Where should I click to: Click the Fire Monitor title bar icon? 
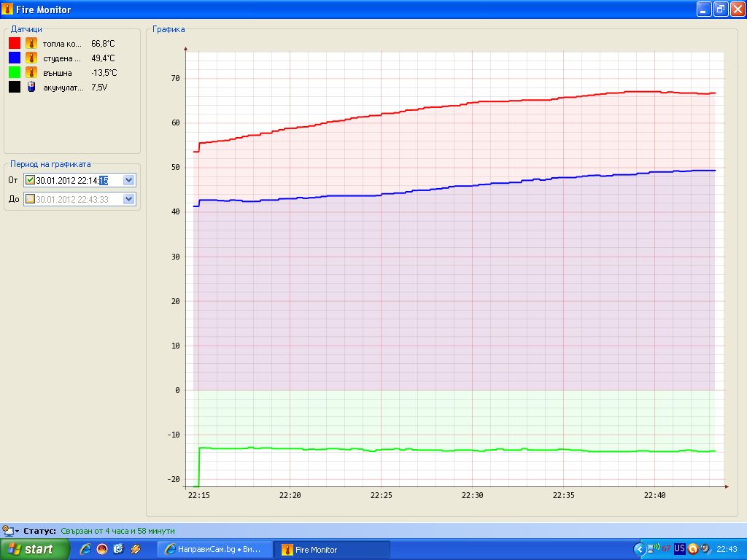click(x=7, y=9)
